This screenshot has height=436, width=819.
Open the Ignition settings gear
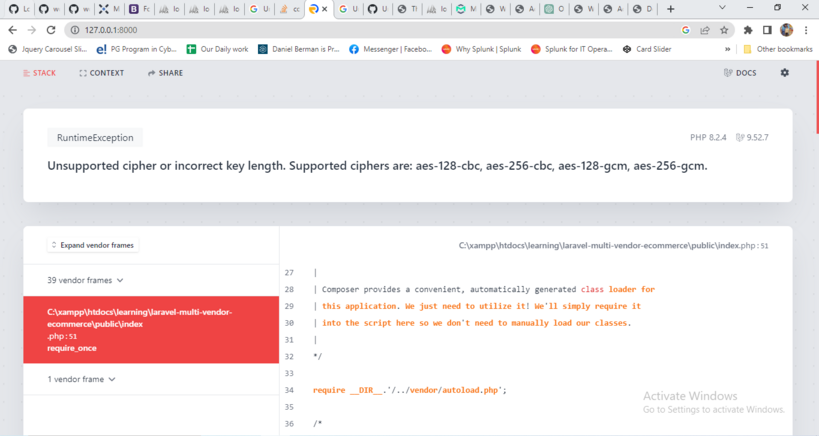coord(784,73)
